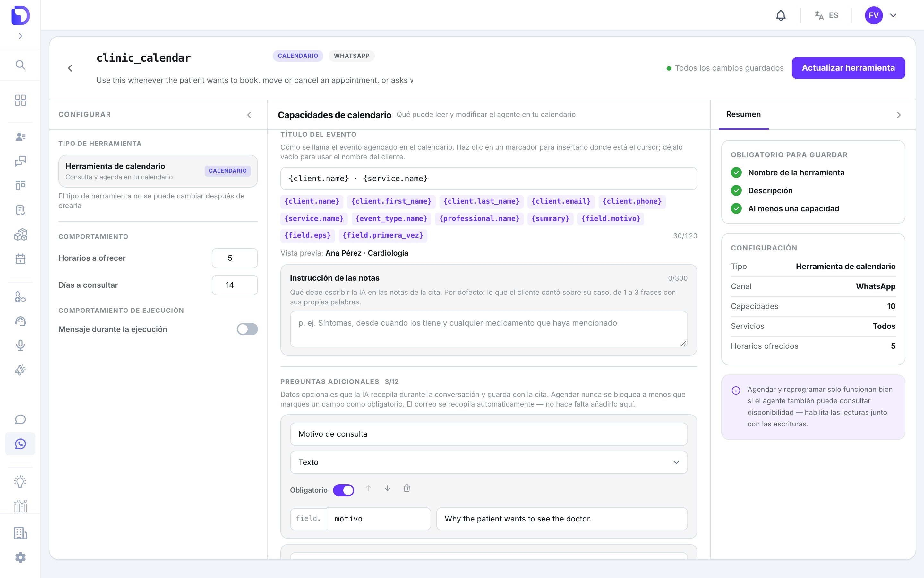The height and width of the screenshot is (578, 924).
Task: Open the WhatsApp sidebar icon
Action: click(21, 444)
